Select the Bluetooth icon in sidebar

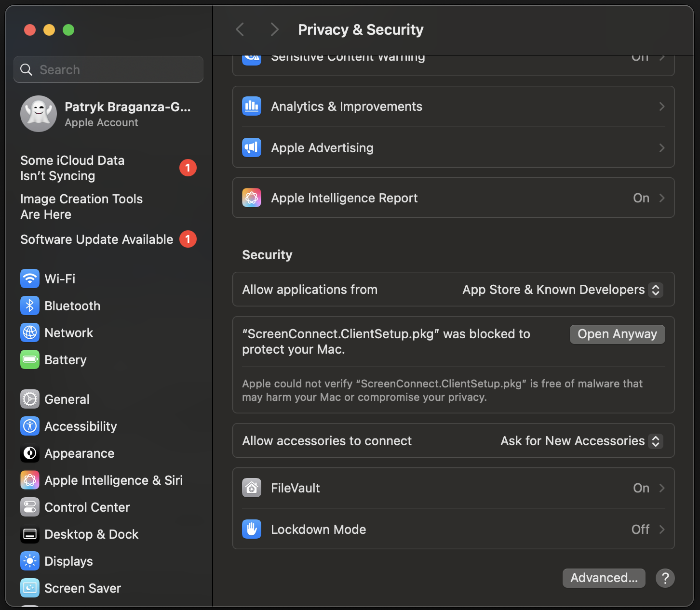tap(30, 305)
